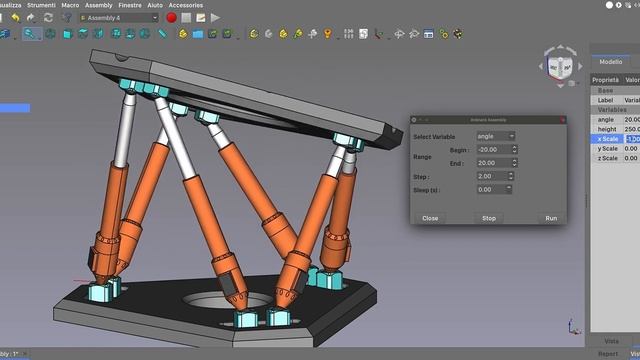Screen dimensions: 640x360
Task: Click the first yellow part icon after ruler
Action: click(183, 34)
